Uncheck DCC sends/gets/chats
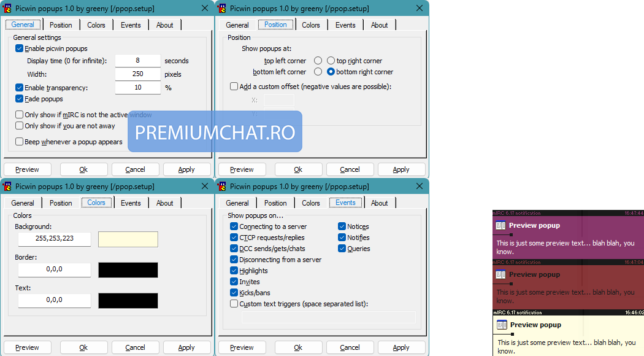This screenshot has height=356, width=644. [x=234, y=249]
